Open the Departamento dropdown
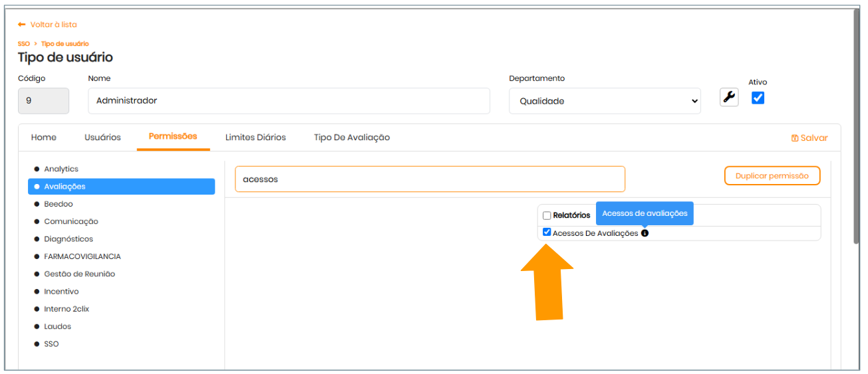This screenshot has height=374, width=868. tap(604, 101)
